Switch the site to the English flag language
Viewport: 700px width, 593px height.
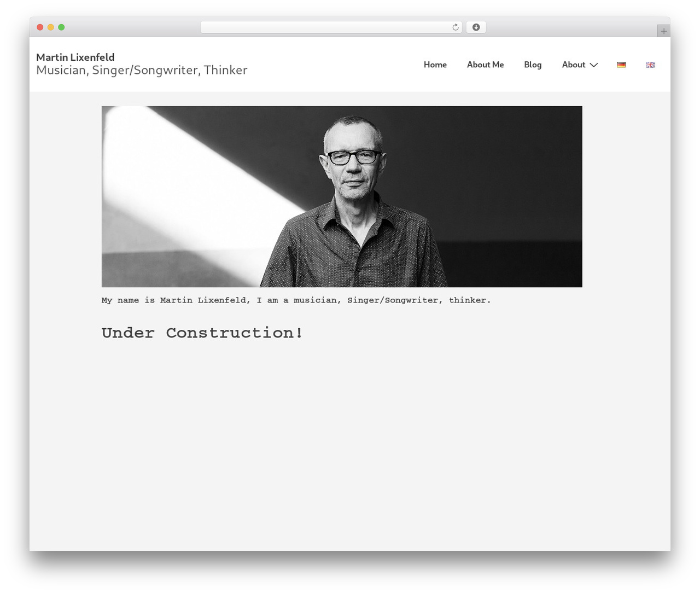coord(650,65)
